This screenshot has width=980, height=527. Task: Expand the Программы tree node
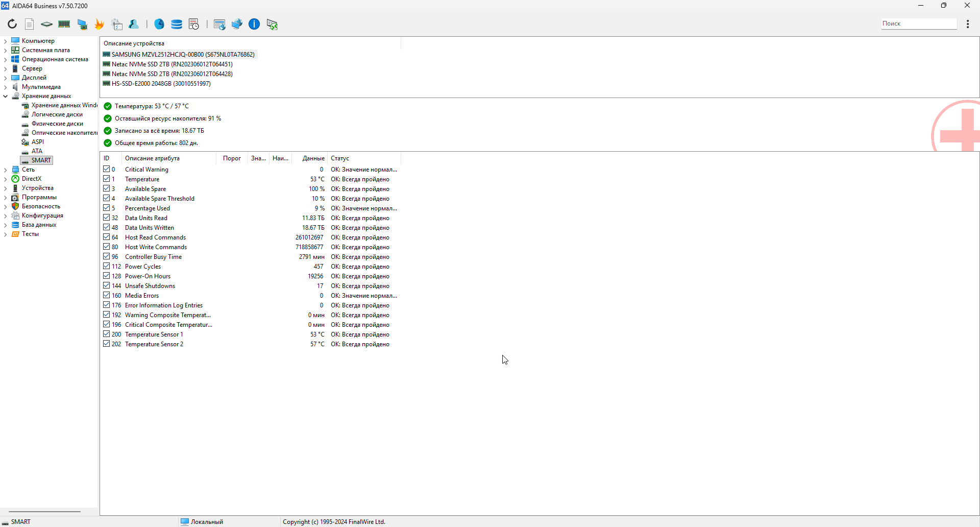coord(5,197)
